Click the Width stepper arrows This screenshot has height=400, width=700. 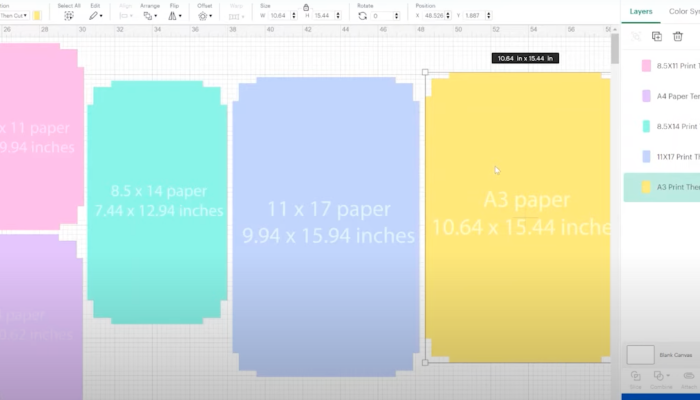[x=294, y=16]
